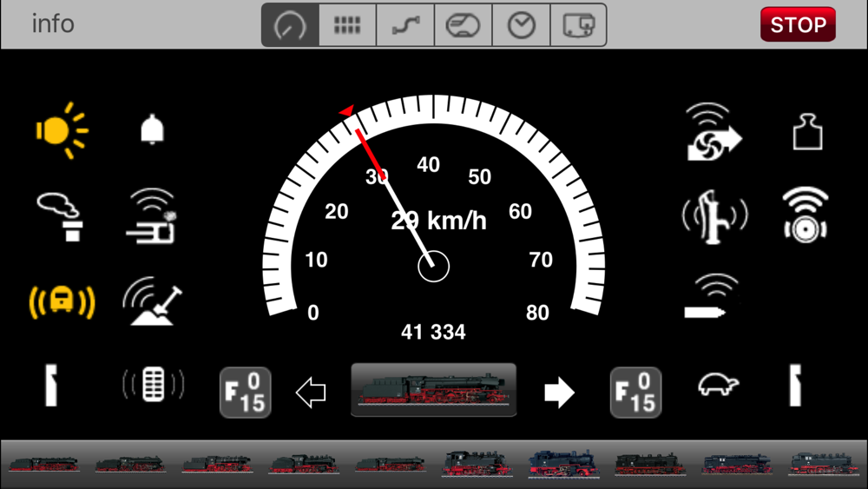Open right F0-15 function page selector
868x489 pixels.
(x=635, y=392)
